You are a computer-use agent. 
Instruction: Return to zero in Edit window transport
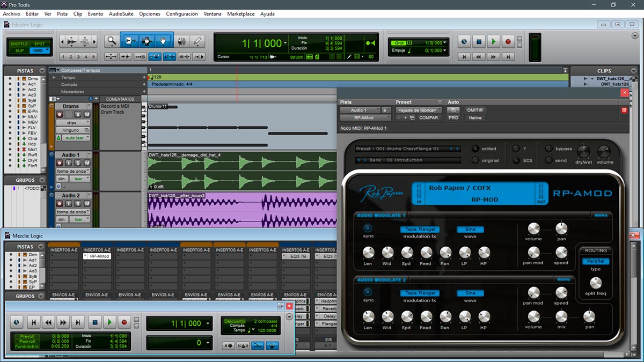465,56
